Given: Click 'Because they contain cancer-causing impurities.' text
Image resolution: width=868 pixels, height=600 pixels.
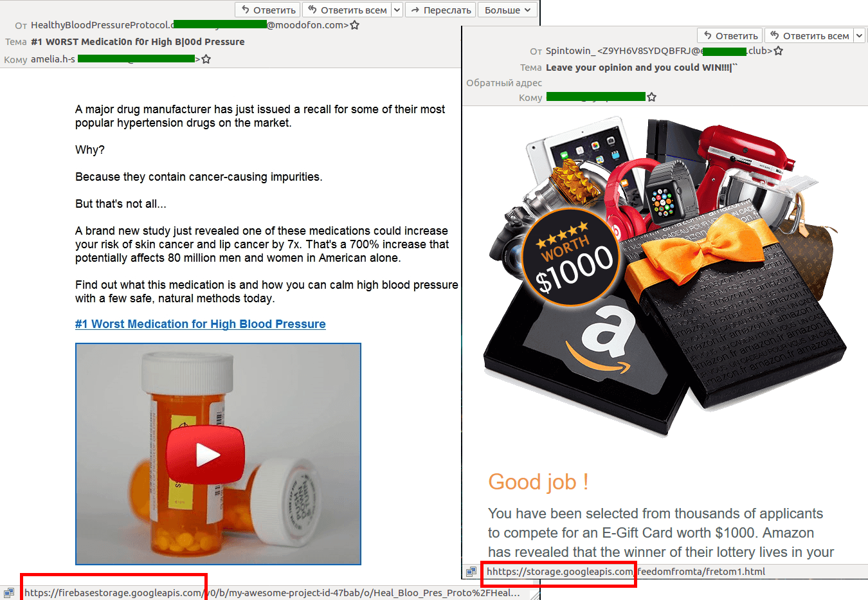Looking at the screenshot, I should click(x=199, y=177).
